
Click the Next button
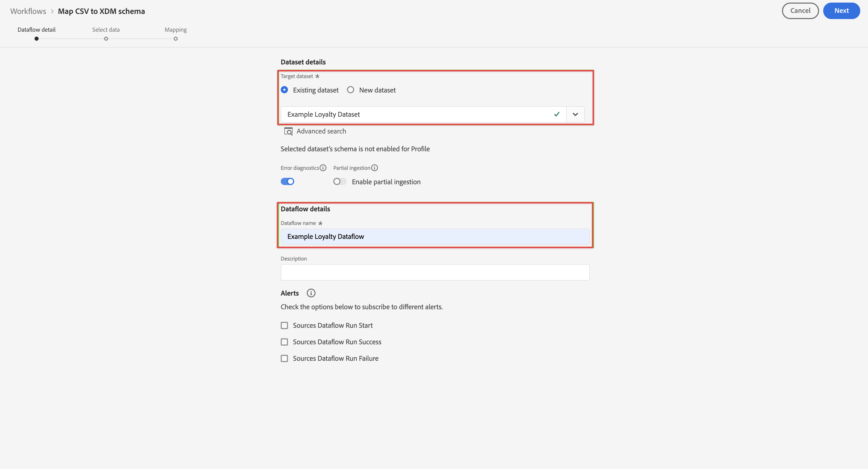(841, 11)
